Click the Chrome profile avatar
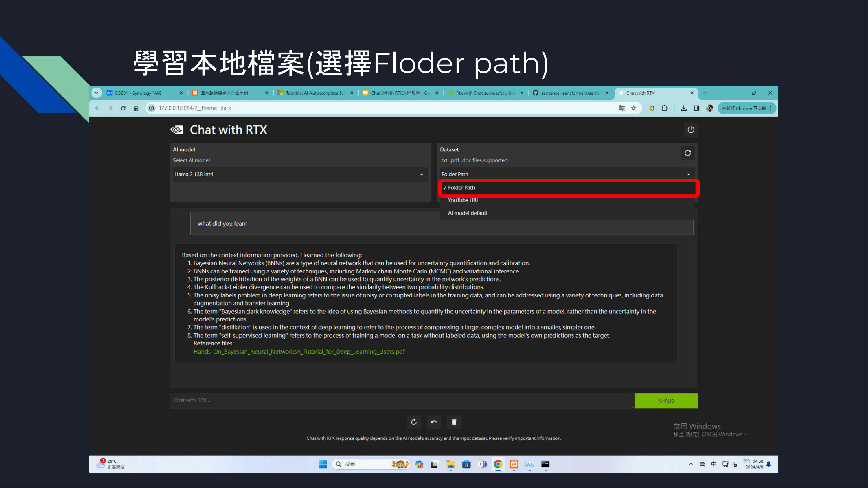868x488 pixels. pos(710,108)
